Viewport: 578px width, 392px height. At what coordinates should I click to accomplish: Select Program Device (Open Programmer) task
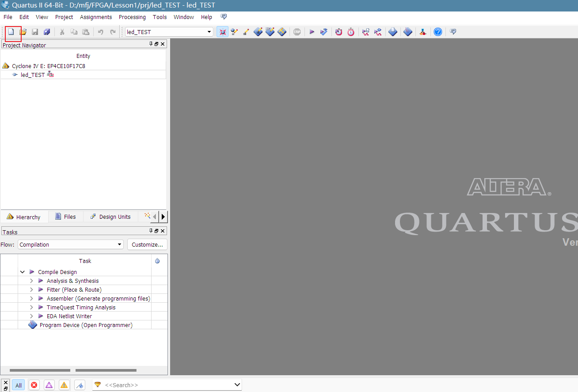[86, 325]
